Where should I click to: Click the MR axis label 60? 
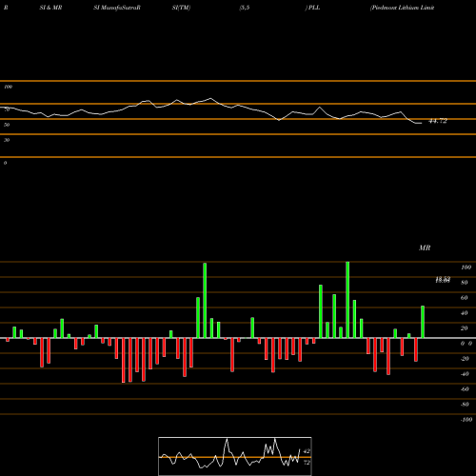(465, 298)
